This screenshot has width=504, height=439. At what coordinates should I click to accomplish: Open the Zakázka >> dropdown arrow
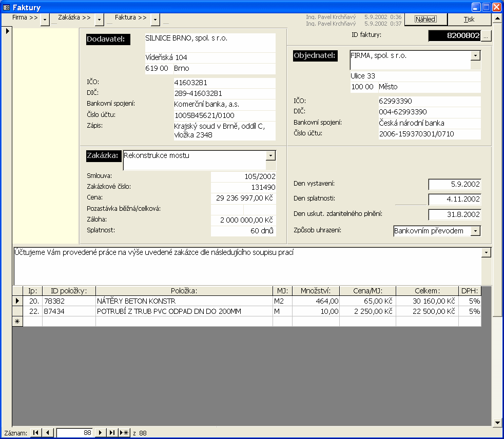pos(99,19)
